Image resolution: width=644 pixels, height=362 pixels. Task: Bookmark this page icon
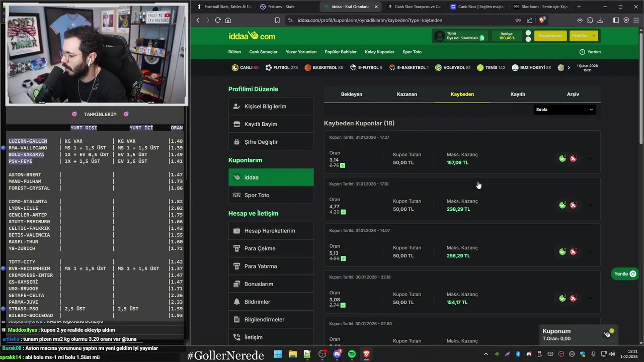click(277, 20)
